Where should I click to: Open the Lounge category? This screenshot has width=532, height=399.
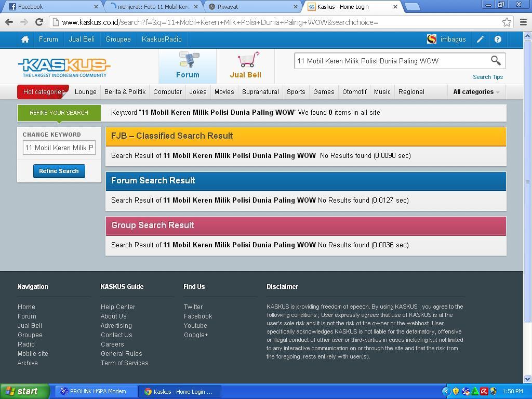tap(86, 92)
